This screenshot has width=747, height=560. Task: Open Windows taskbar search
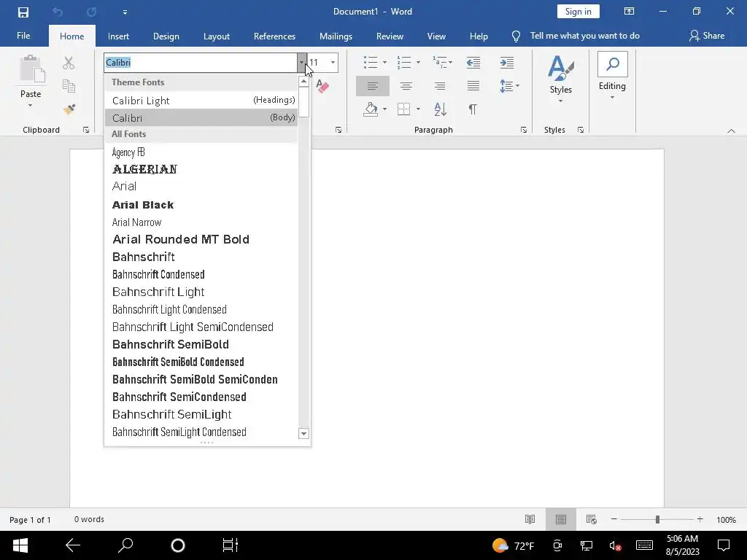point(125,545)
